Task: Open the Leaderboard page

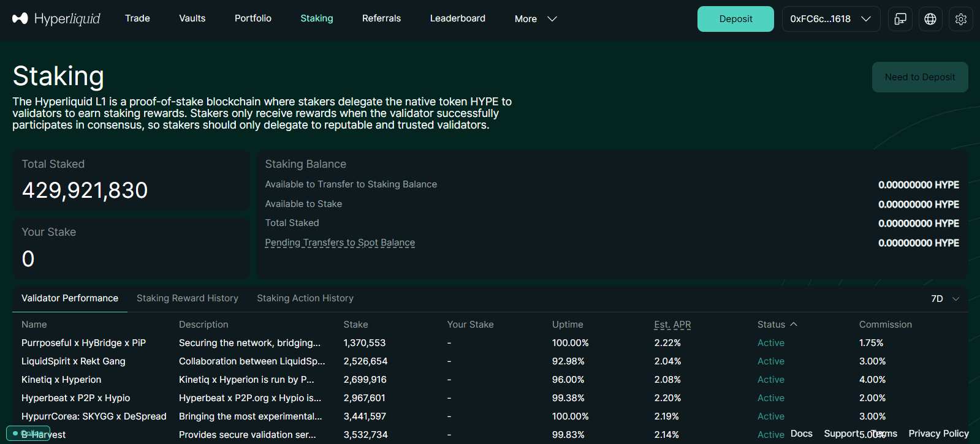Action: point(458,18)
